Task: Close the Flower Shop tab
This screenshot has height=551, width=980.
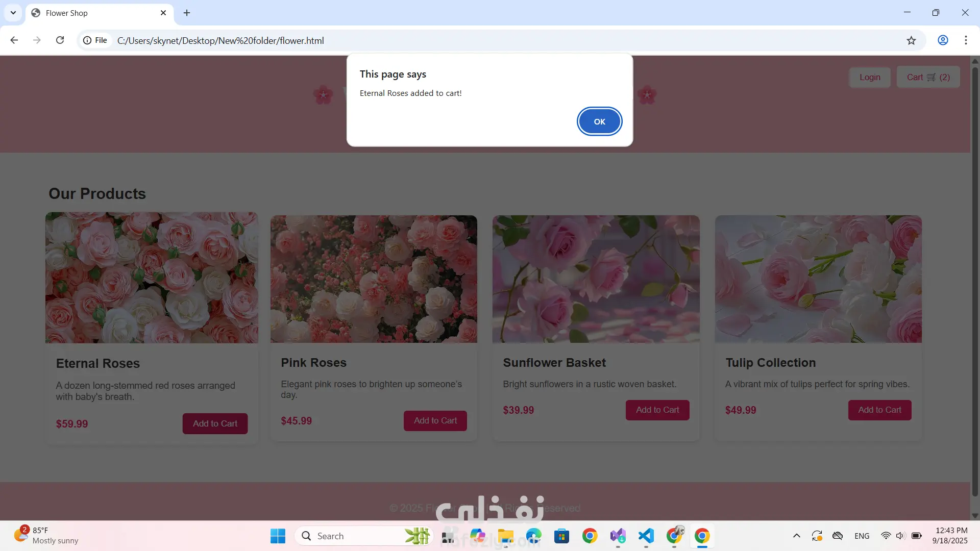Action: (163, 13)
